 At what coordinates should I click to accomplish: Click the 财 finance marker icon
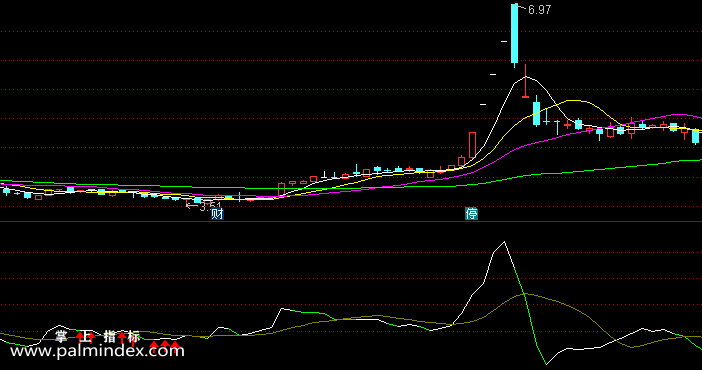pos(217,214)
